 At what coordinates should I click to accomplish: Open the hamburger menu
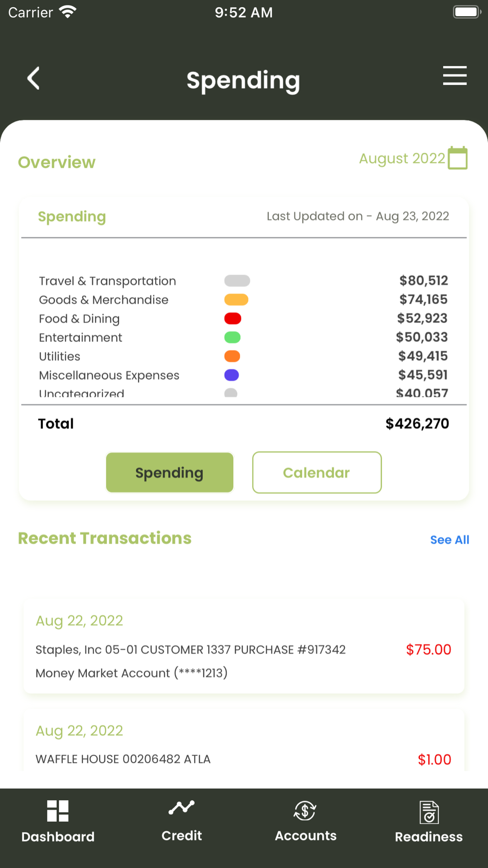pyautogui.click(x=454, y=76)
